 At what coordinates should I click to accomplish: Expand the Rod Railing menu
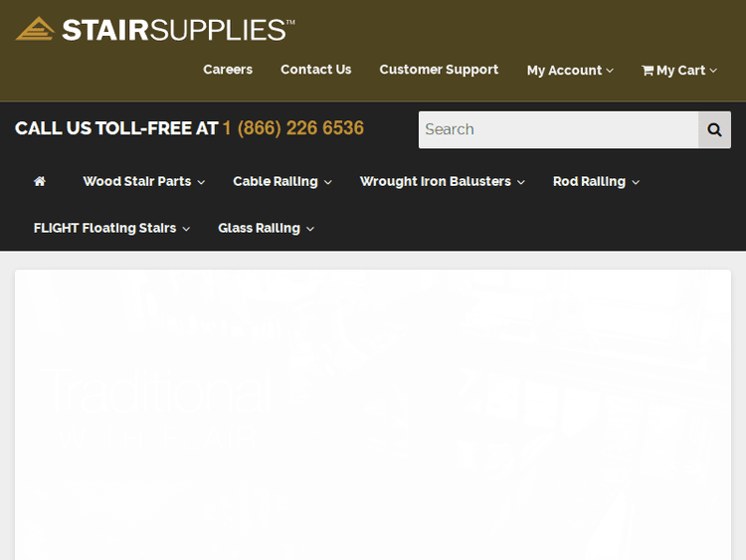coord(596,181)
